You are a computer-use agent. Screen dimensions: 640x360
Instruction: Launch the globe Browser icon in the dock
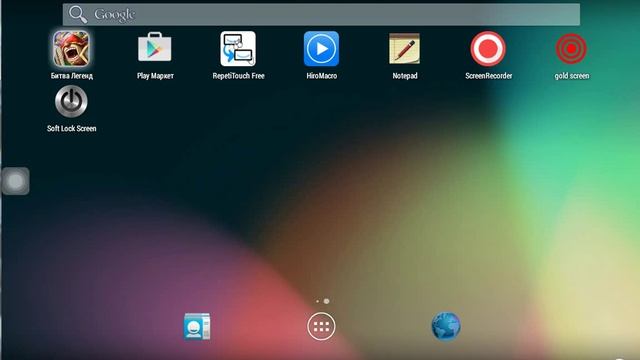446,326
